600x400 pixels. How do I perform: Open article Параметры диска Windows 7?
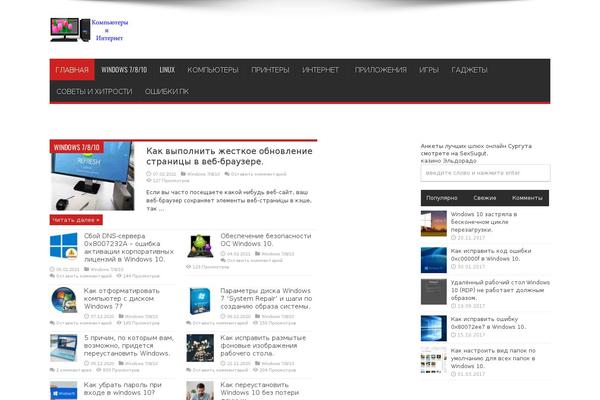pyautogui.click(x=266, y=299)
